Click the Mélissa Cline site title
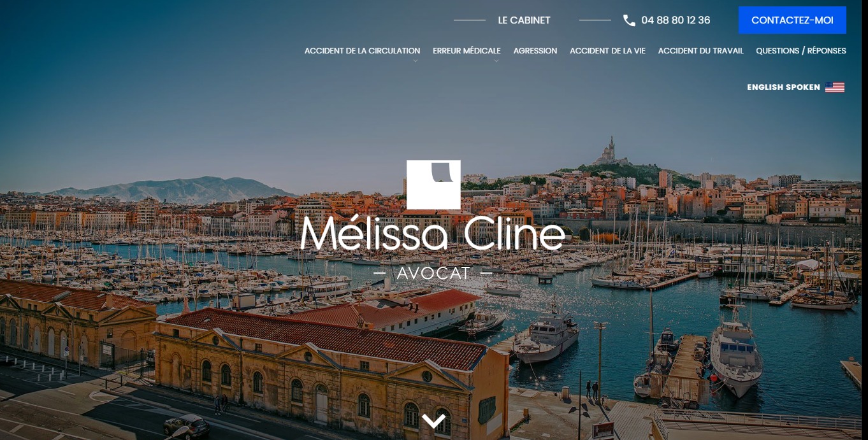Screen dimensions: 868x440 coord(433,234)
